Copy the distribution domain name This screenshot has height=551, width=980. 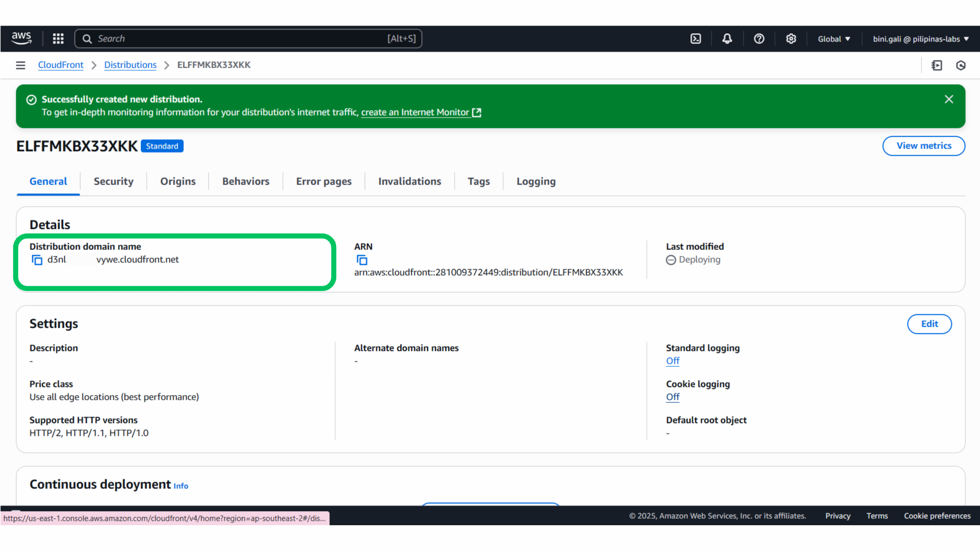pyautogui.click(x=37, y=260)
